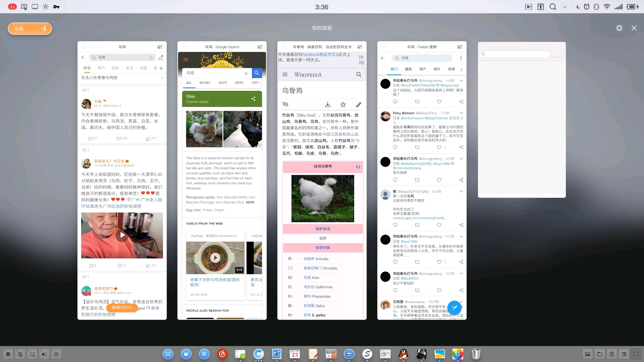The image size is (644, 362).
Task: Open the 老椰子泡参乌鸡汤食谱 video link
Action: pos(215,282)
